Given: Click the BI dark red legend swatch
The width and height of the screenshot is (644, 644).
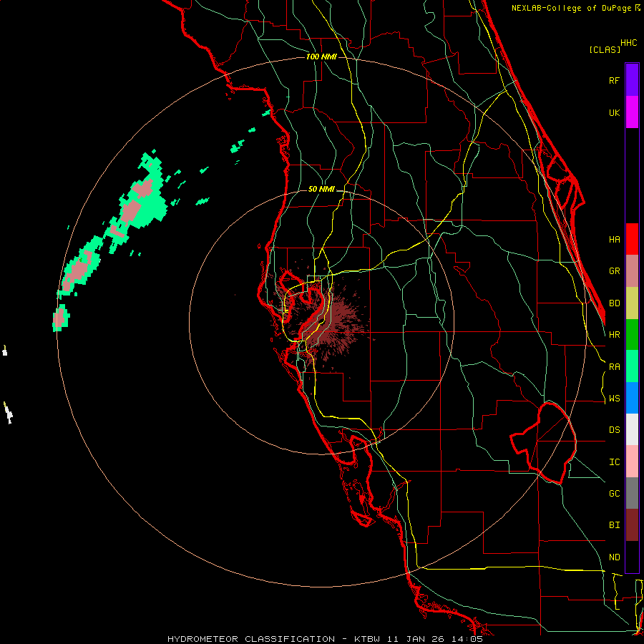Looking at the screenshot, I should 632,525.
